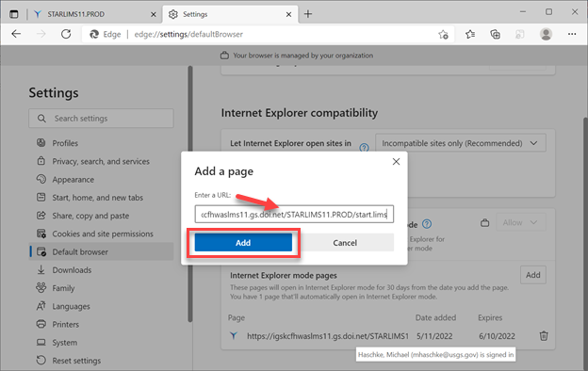
Task: Click the address bar URL
Action: point(188,34)
